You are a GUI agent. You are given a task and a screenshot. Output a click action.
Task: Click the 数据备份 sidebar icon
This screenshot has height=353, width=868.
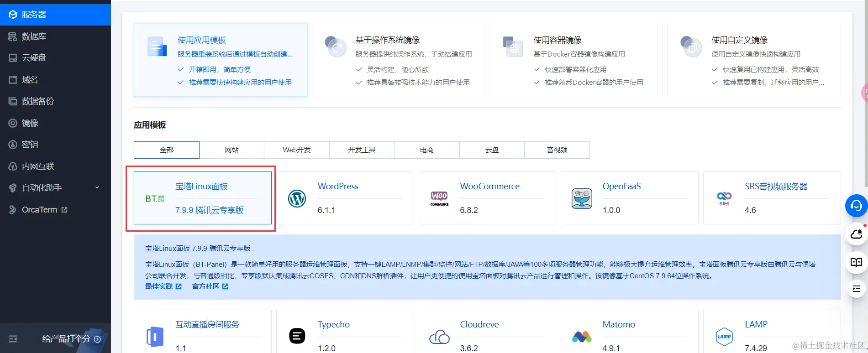(13, 101)
